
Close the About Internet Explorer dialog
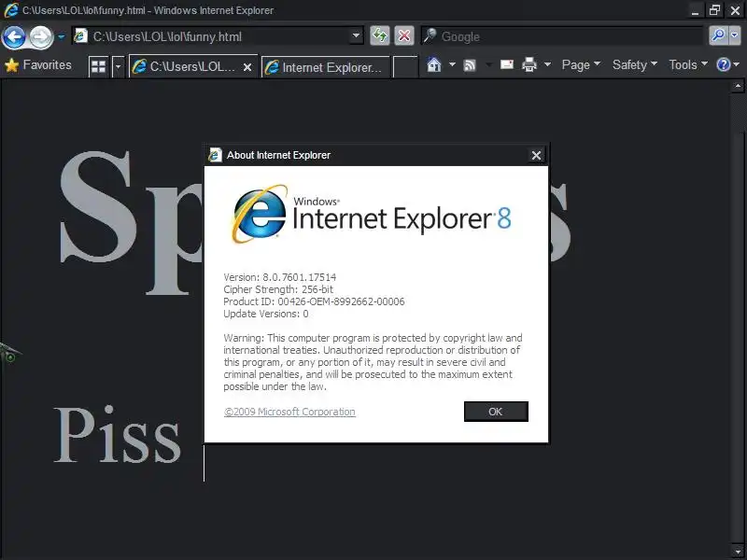click(536, 155)
